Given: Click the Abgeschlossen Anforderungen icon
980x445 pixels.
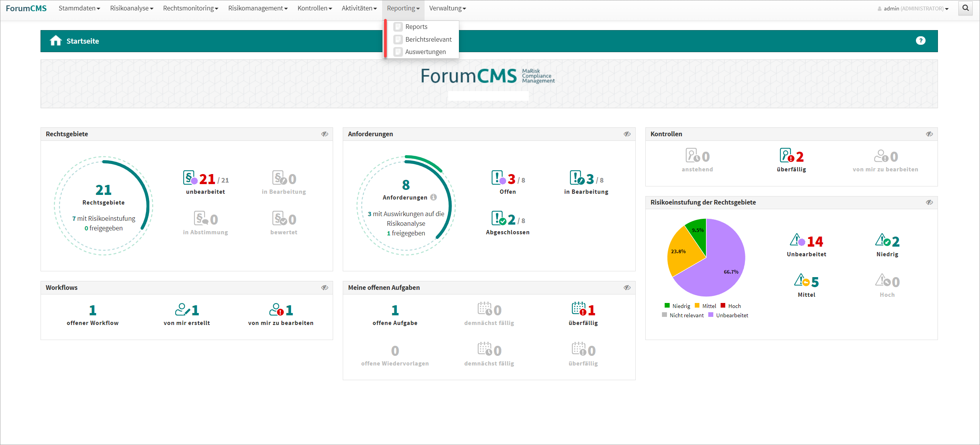Looking at the screenshot, I should pyautogui.click(x=498, y=218).
